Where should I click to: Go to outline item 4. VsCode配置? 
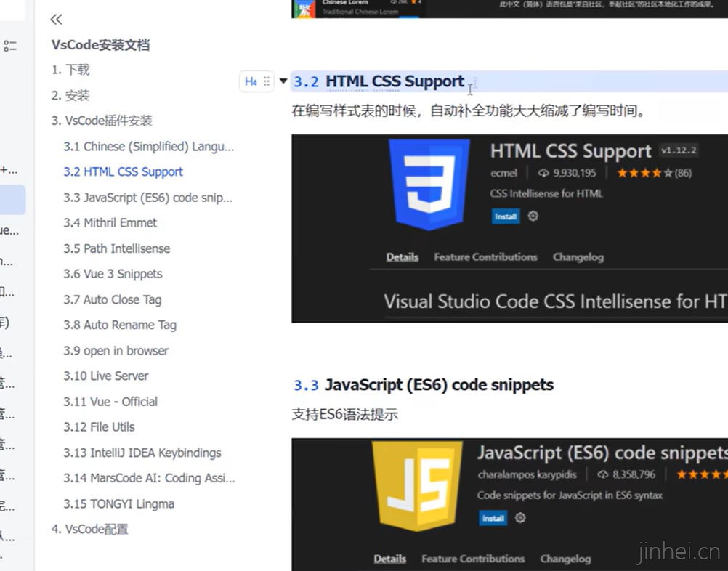[x=89, y=529]
